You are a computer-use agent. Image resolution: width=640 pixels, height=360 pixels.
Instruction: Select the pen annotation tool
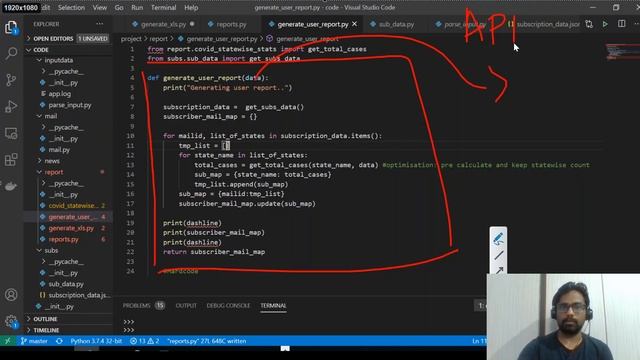(x=498, y=238)
